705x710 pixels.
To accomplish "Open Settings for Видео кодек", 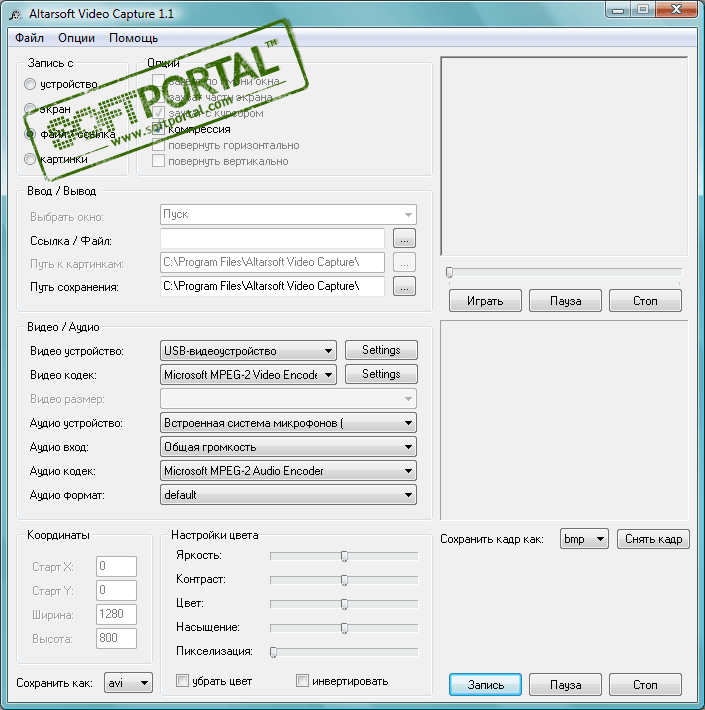I will coord(381,374).
